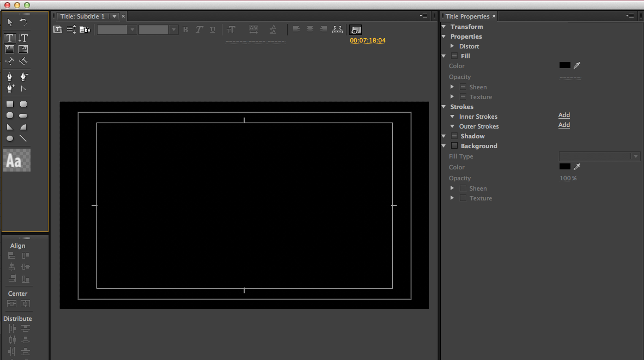Screen dimensions: 644x360
Task: Open Tab Stops settings
Action: (338, 29)
